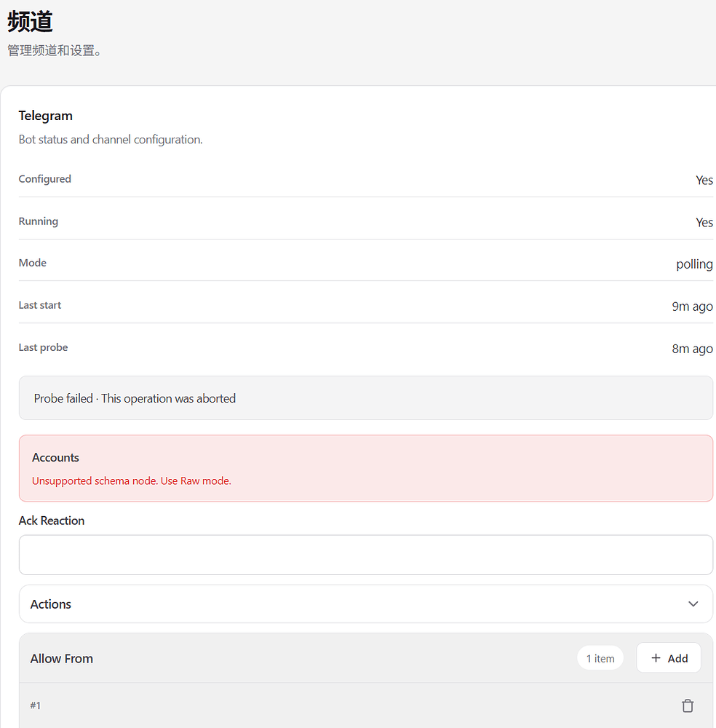Click the Configured 'Yes' value
Viewport: 716px width, 728px height.
704,180
